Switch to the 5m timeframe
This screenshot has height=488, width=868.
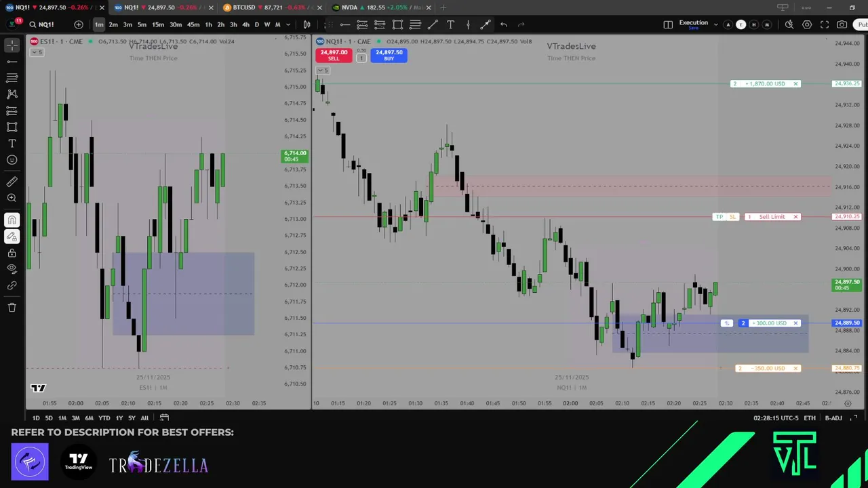(142, 24)
